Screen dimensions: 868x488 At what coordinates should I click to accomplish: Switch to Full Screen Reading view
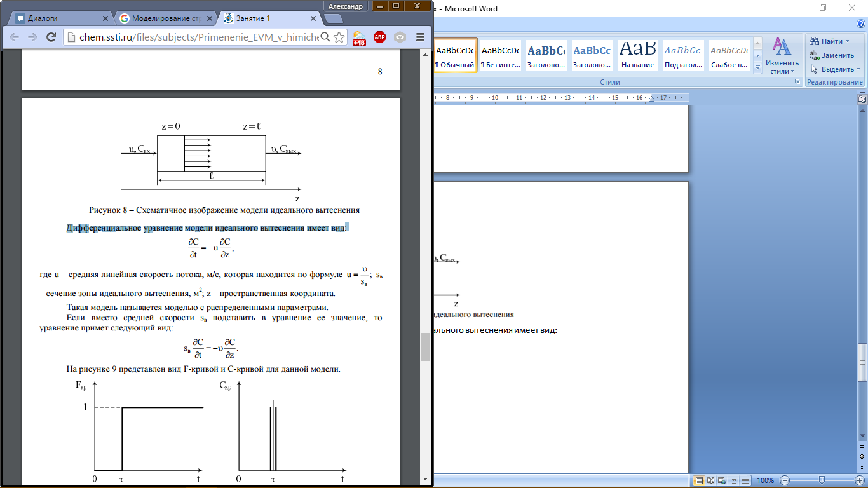click(711, 480)
